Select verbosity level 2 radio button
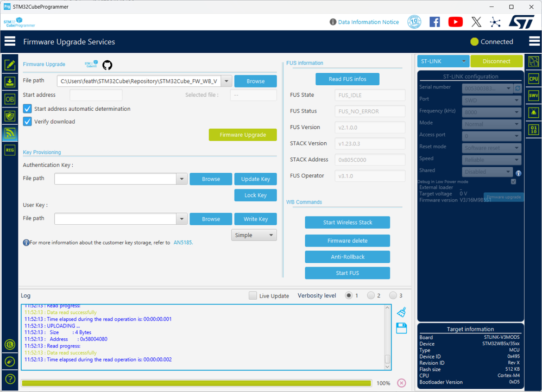Image resolution: width=542 pixels, height=392 pixels. 371,295
